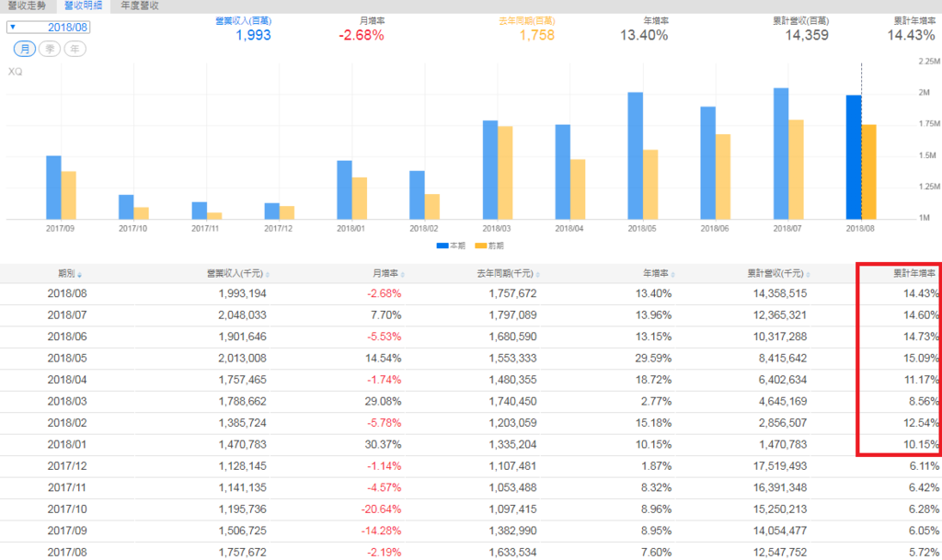
Task: Sort table by the 期別 column sort arrow
Action: point(79,275)
